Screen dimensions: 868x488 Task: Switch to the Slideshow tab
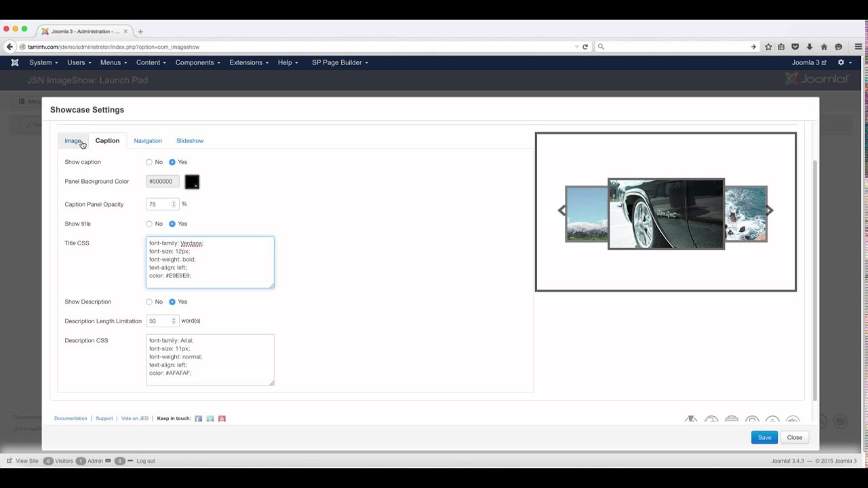tap(190, 141)
